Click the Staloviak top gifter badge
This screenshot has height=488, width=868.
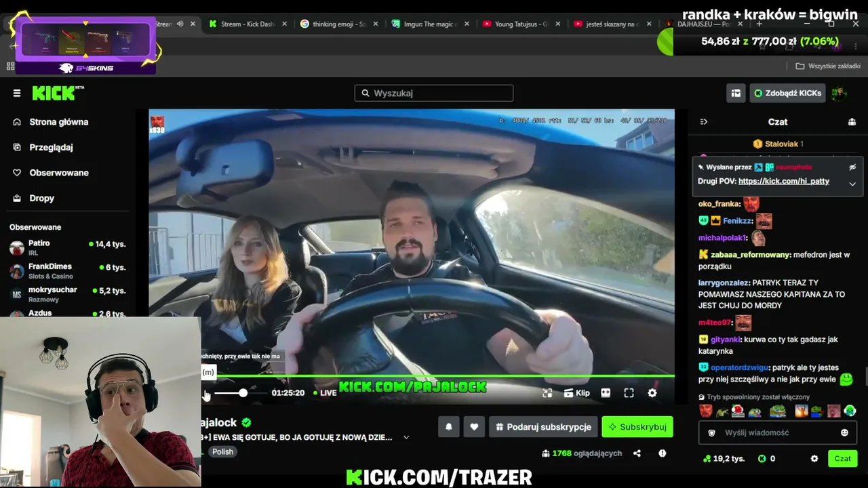click(x=778, y=144)
